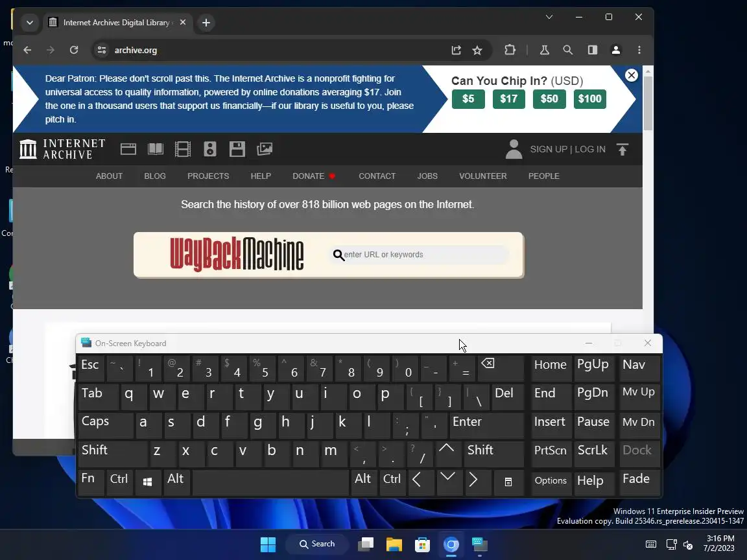The width and height of the screenshot is (747, 560).
Task: Open Chrome three-dot menu
Action: (x=639, y=50)
